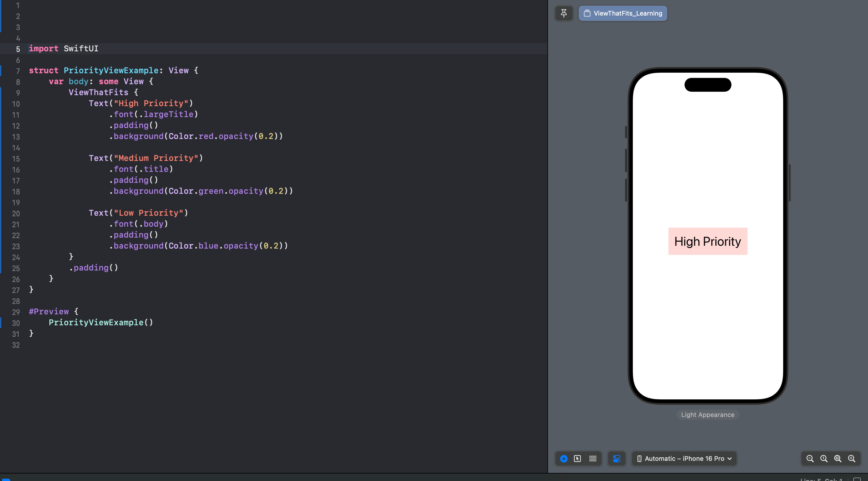Click the PriorityViewExample() call inside #Preview
Viewport: 868px width, 481px height.
[x=101, y=322]
